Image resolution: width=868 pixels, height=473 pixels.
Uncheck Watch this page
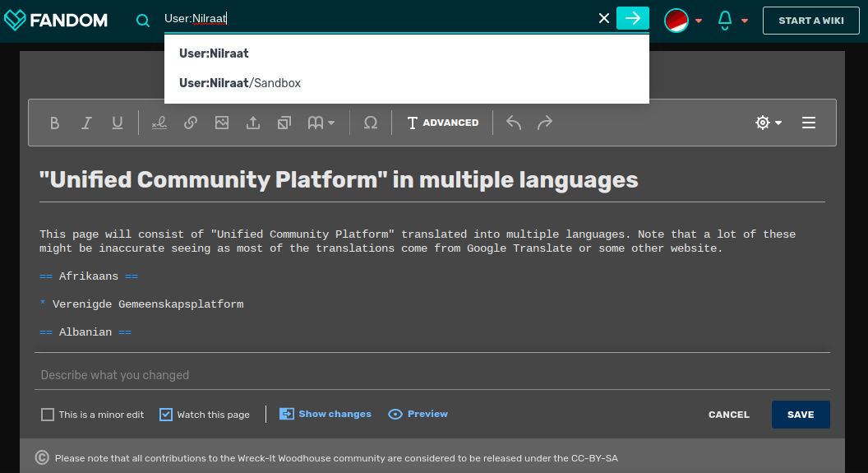point(166,415)
